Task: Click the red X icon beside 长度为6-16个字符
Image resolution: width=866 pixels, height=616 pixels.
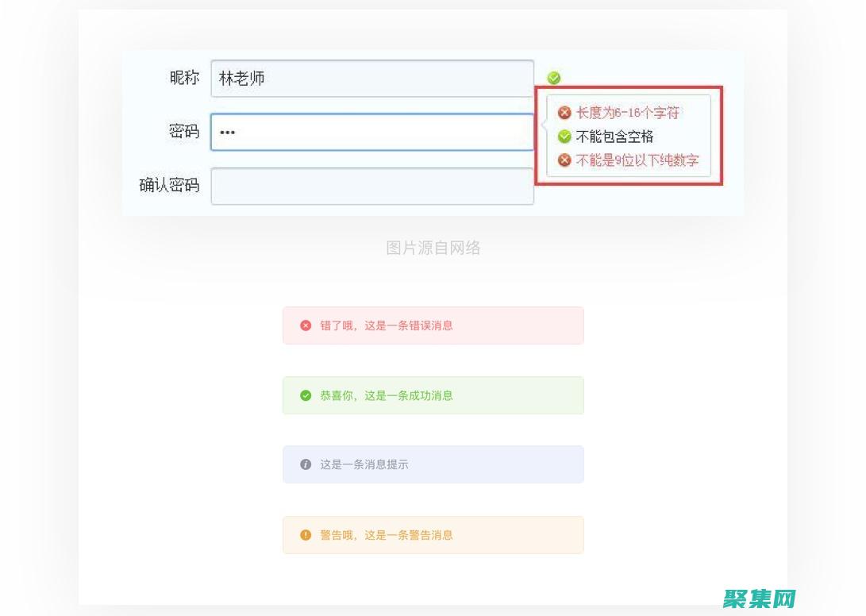Action: click(564, 113)
